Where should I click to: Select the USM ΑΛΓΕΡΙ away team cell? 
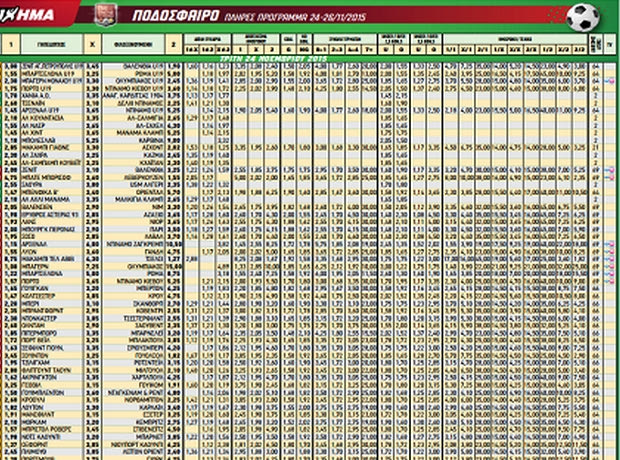133,185
